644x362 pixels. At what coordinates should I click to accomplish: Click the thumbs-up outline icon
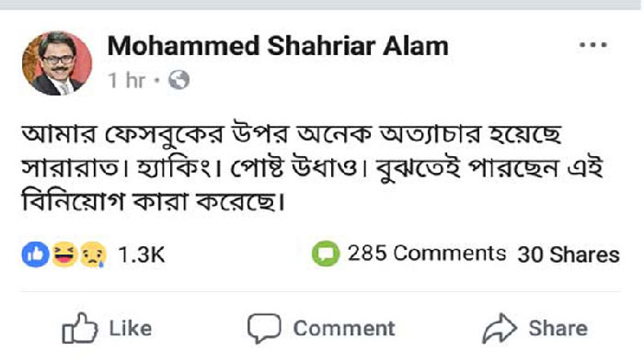coord(80,328)
